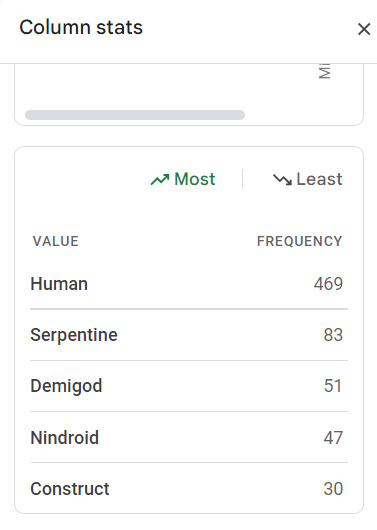This screenshot has height=530, width=377.
Task: Click the upward trend arrow icon
Action: click(x=160, y=179)
